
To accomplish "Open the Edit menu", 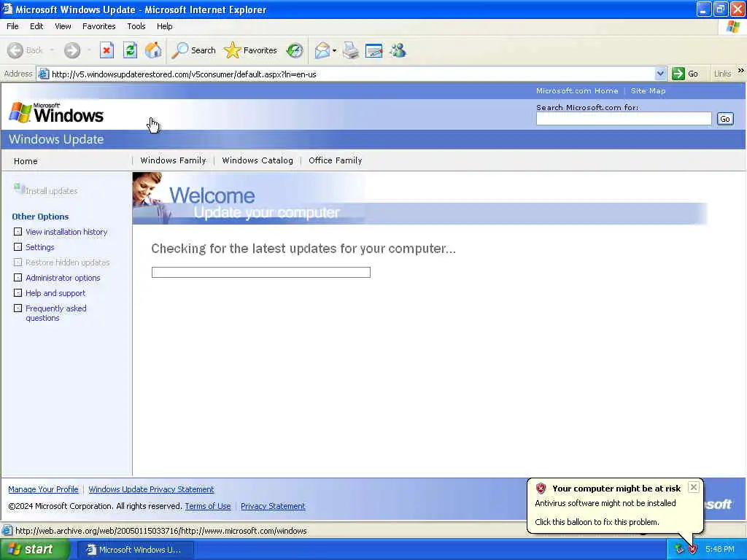I will [x=36, y=26].
